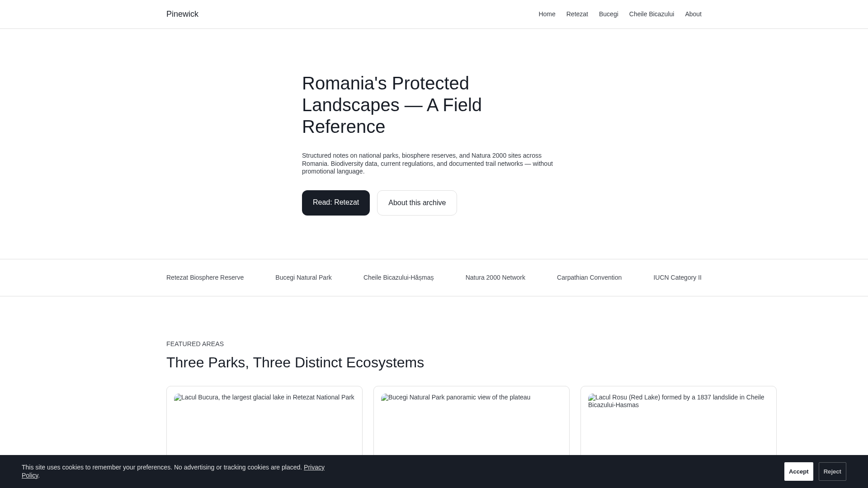This screenshot has width=868, height=488.
Task: Click the Three Parks, Three Distinct Ecosystems heading
Action: (x=295, y=362)
